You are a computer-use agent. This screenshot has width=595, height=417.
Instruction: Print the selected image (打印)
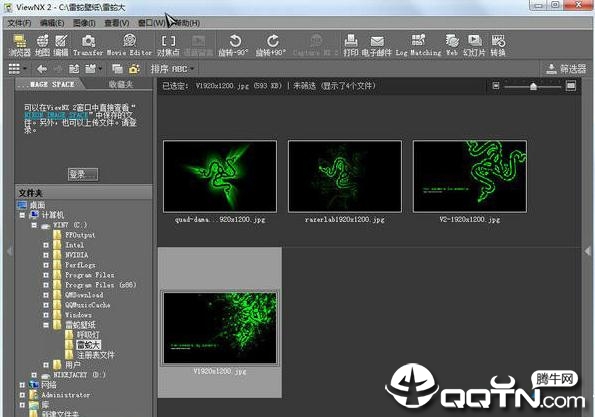pyautogui.click(x=351, y=45)
